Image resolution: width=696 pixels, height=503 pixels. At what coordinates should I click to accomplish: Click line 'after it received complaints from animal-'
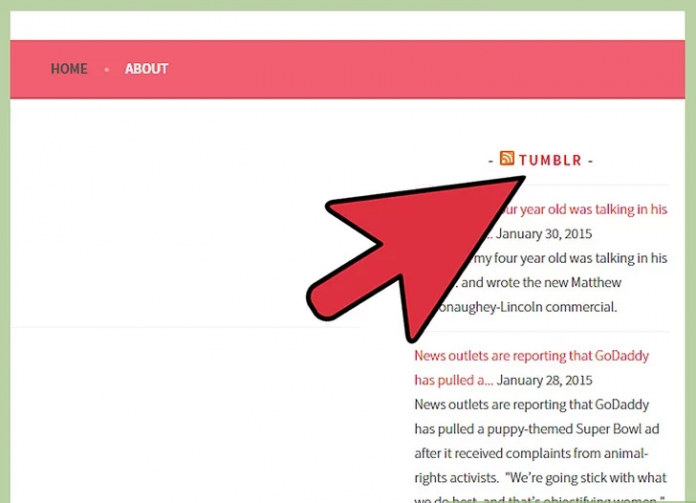point(531,454)
